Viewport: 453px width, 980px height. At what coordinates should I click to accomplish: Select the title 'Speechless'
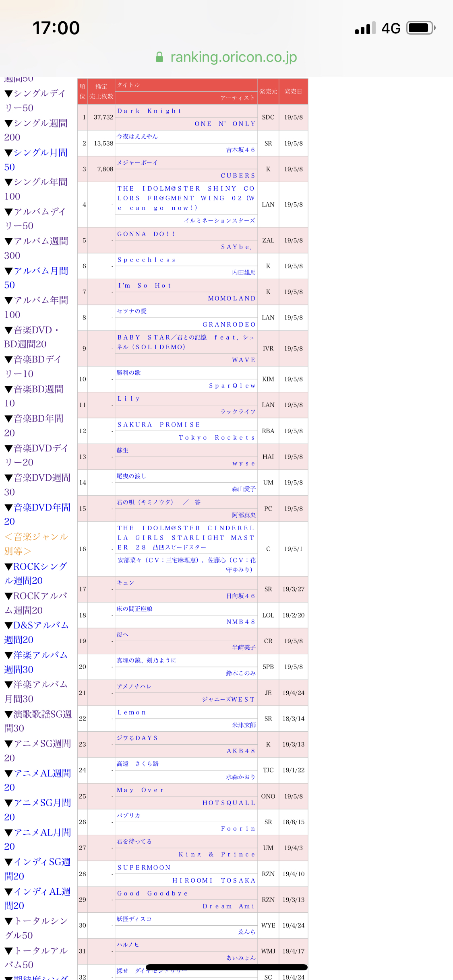147,260
